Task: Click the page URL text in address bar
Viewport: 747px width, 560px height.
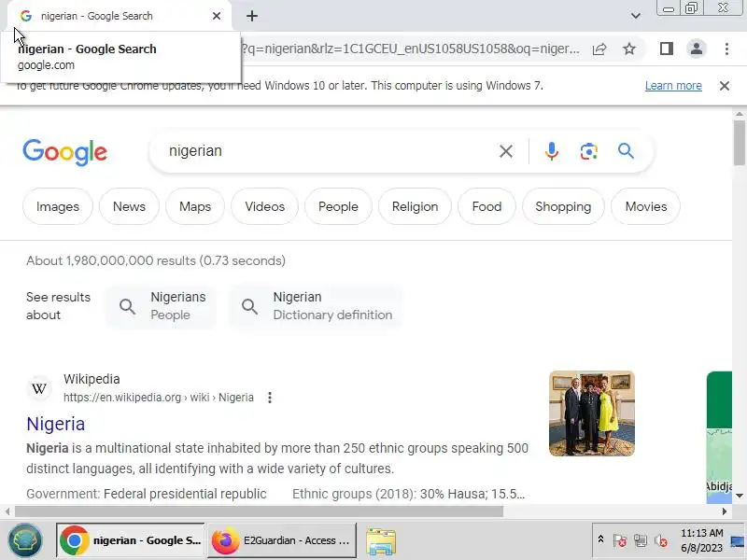Action: [x=412, y=49]
